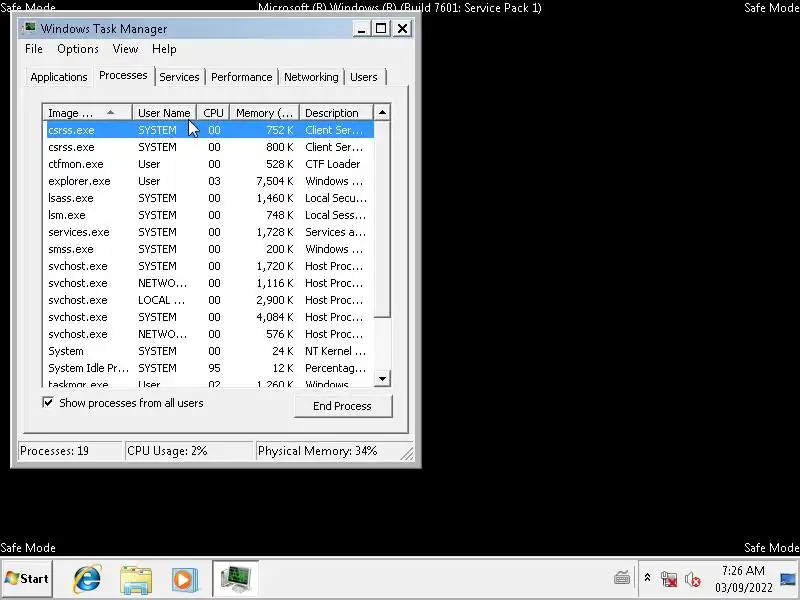Select the ctfmon.exe process row
800x600 pixels.
210,164
